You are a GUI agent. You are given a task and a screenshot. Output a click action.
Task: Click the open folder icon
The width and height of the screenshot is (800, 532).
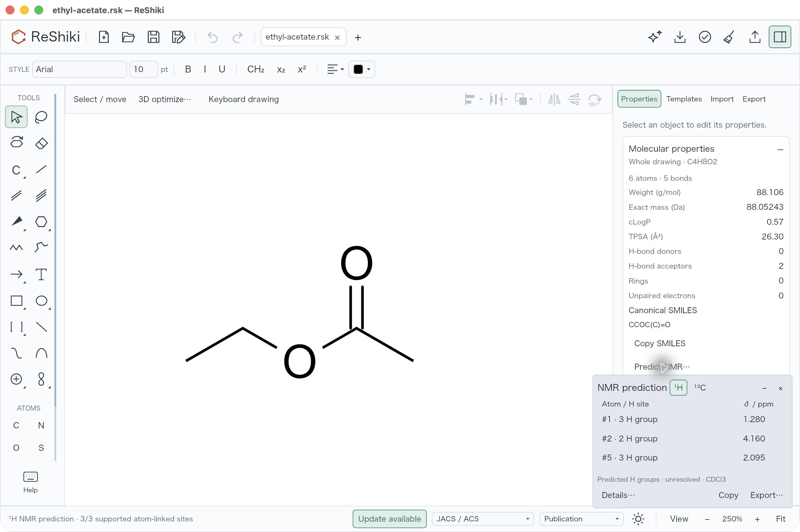click(128, 37)
